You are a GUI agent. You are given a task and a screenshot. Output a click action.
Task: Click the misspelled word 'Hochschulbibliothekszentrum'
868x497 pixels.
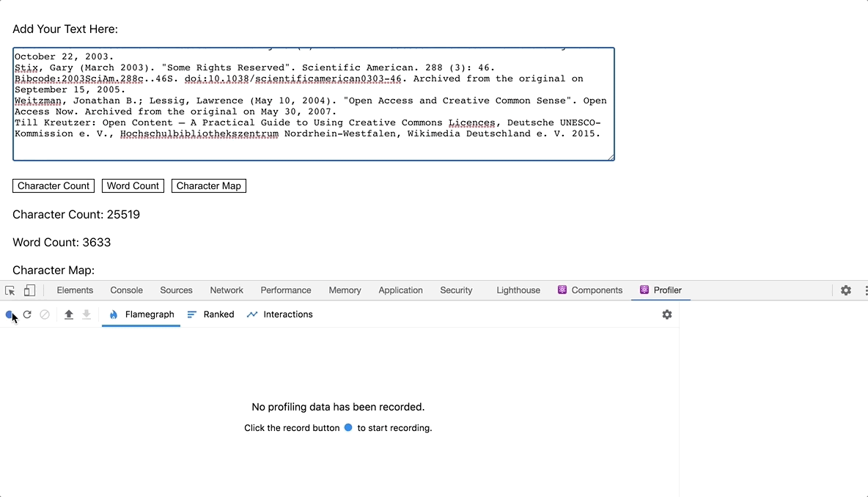[x=199, y=134]
